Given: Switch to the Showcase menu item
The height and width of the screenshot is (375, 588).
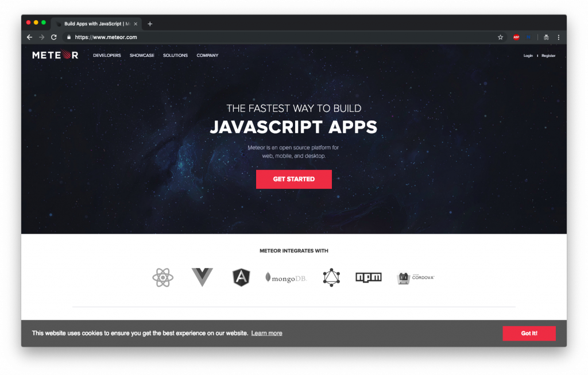Looking at the screenshot, I should (x=142, y=55).
